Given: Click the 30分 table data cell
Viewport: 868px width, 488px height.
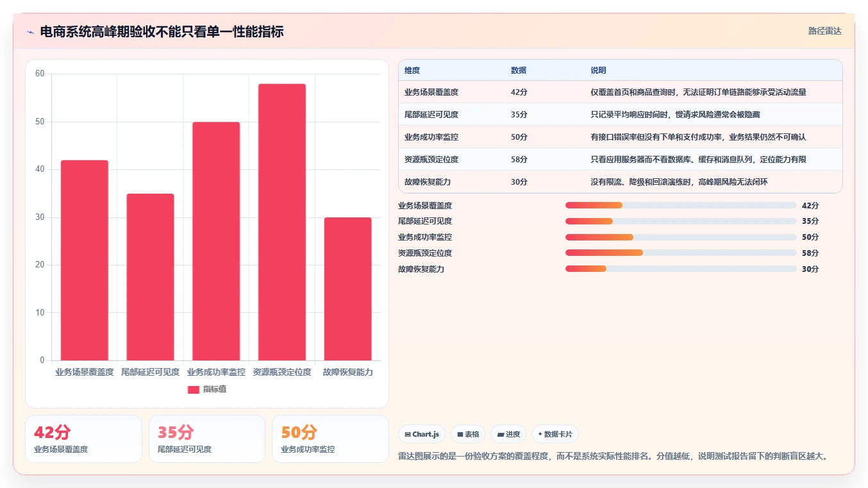Looking at the screenshot, I should 519,182.
